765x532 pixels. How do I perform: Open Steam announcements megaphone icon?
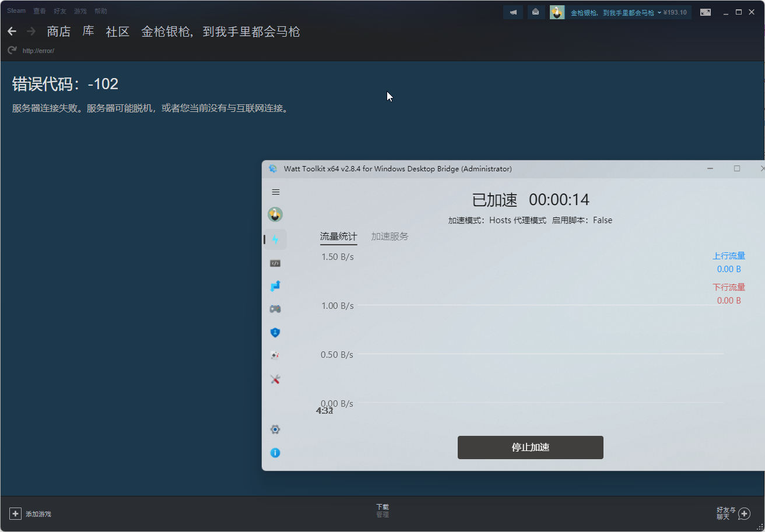coord(513,12)
